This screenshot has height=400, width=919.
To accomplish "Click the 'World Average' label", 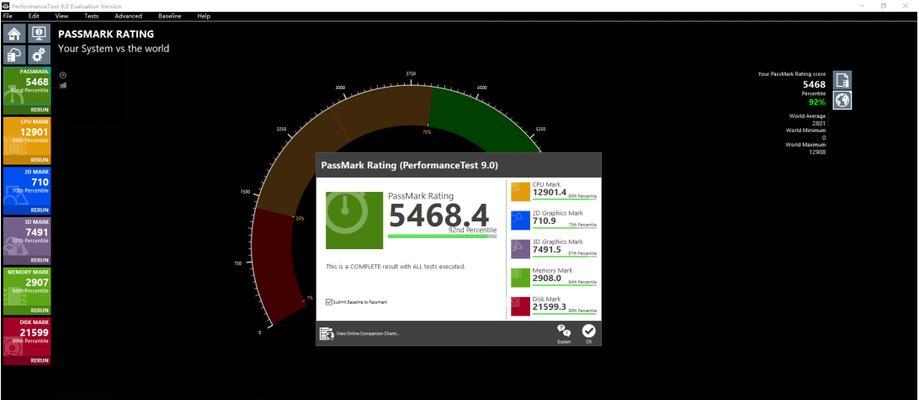I will coord(807,116).
